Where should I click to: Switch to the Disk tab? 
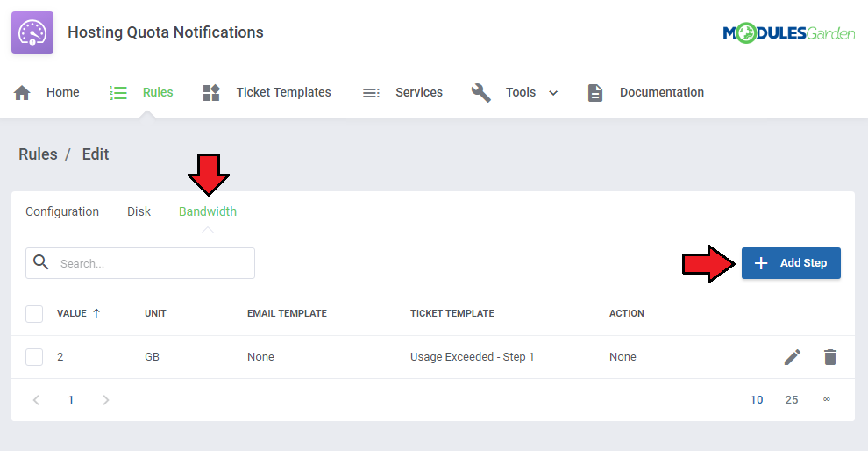pos(139,211)
